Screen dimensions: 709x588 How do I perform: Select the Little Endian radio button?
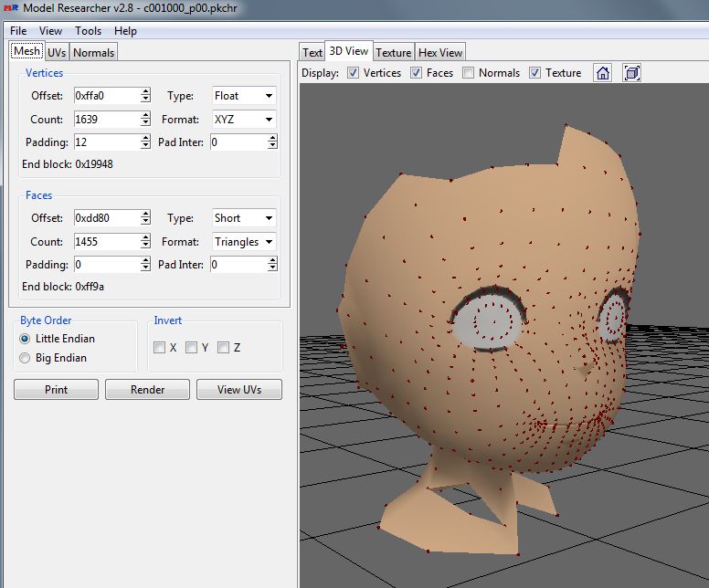coord(25,339)
